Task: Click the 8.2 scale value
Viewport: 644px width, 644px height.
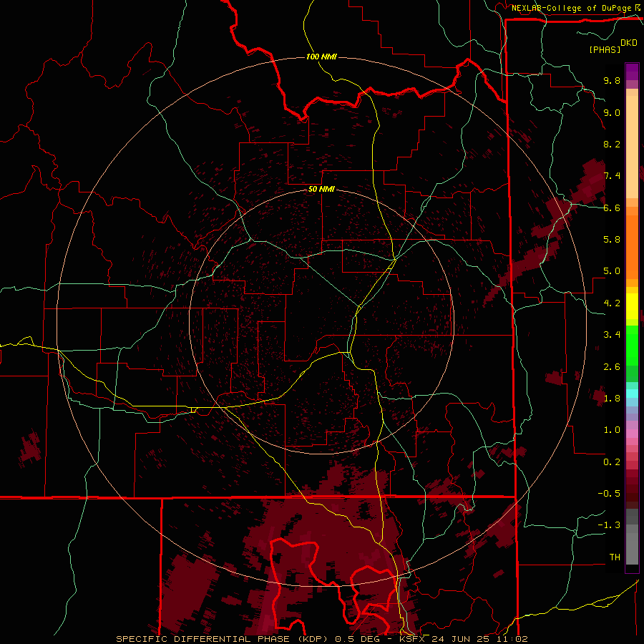Action: coord(612,144)
